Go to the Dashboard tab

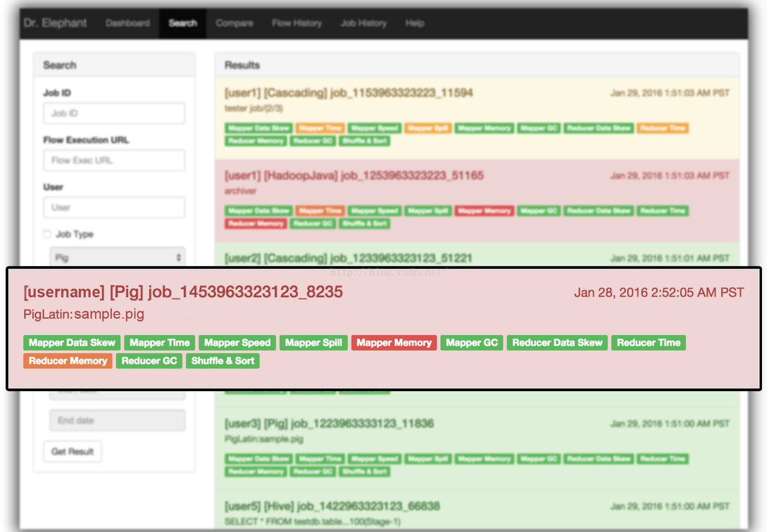coord(127,23)
